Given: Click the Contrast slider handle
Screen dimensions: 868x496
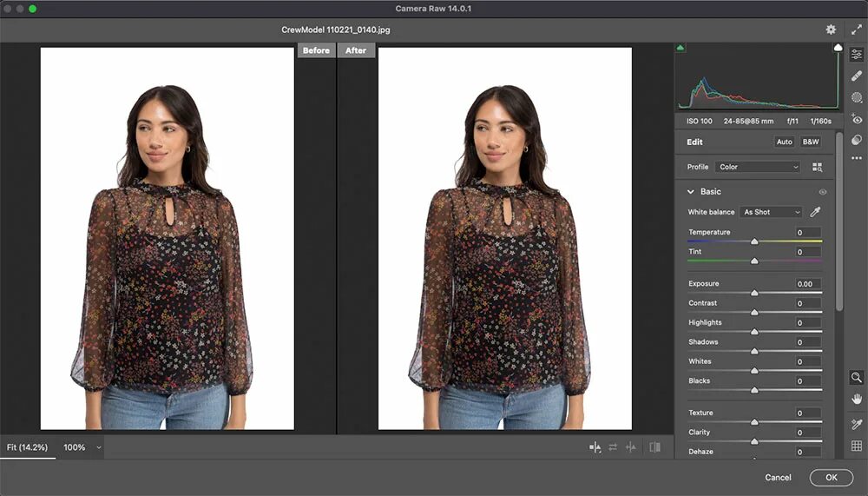Looking at the screenshot, I should point(754,312).
